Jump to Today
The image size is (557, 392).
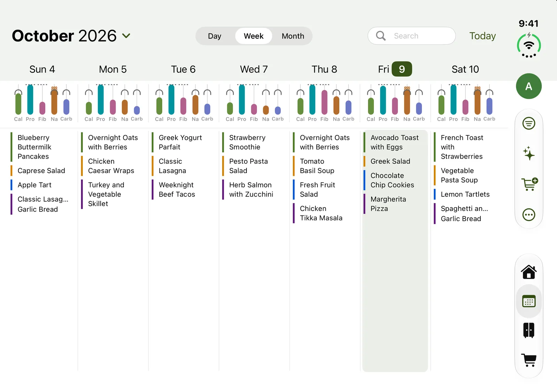482,36
